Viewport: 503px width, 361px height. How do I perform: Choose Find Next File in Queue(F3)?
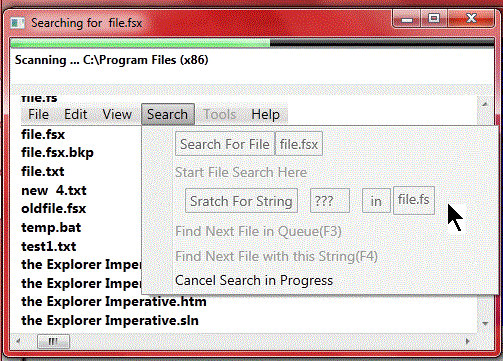(x=258, y=231)
